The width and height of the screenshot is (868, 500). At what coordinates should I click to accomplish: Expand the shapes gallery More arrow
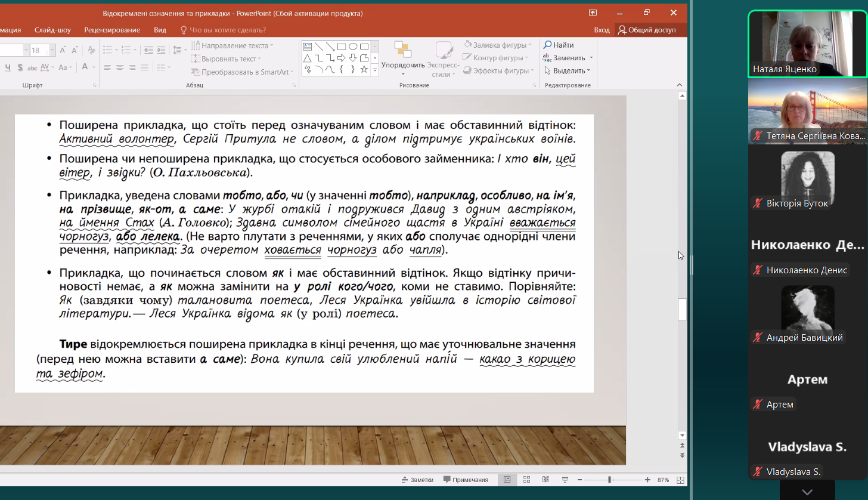tap(375, 70)
